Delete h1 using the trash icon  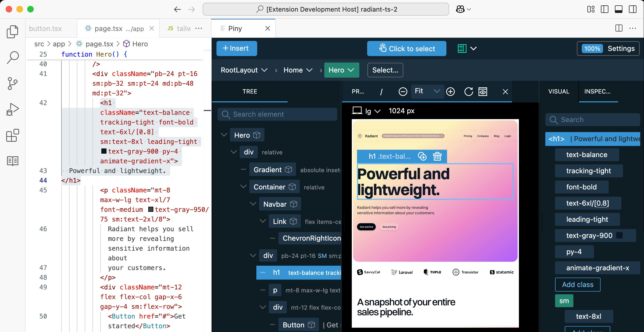coord(437,156)
